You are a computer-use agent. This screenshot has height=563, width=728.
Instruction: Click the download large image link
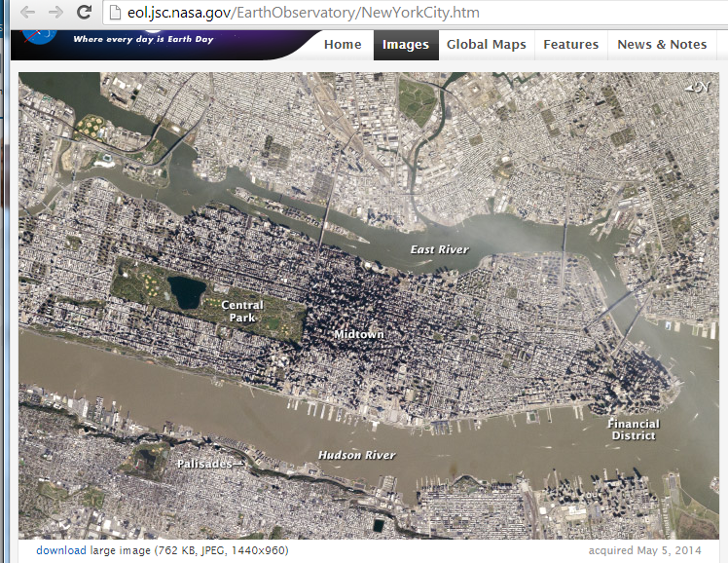(61, 550)
